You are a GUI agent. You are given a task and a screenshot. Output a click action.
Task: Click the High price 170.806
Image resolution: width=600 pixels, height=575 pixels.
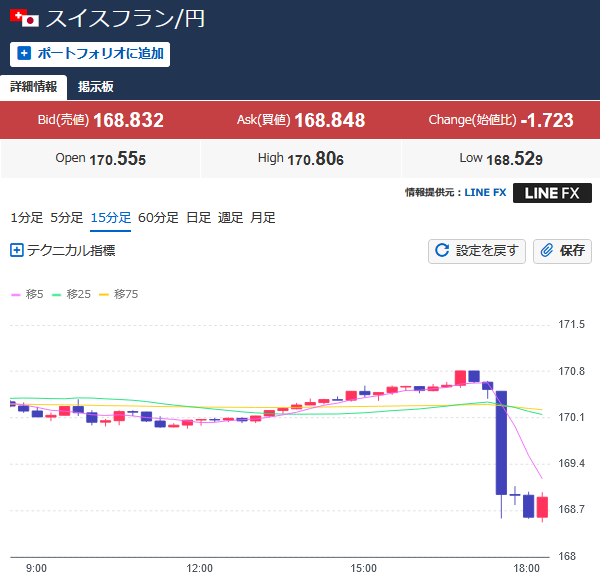tap(316, 159)
